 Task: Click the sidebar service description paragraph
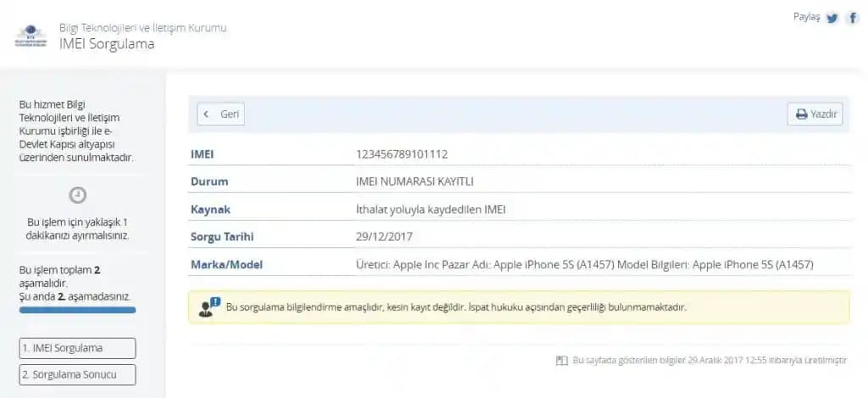click(77, 131)
